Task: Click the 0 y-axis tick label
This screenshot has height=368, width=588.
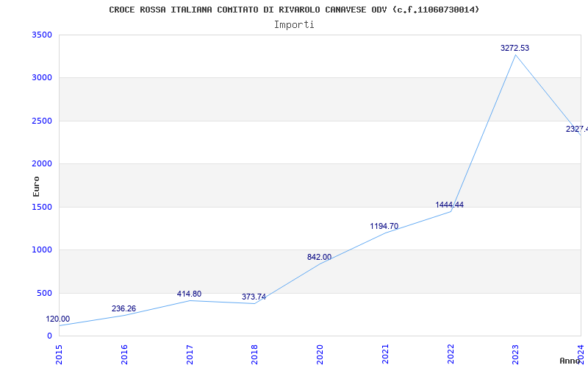Action: coord(49,336)
